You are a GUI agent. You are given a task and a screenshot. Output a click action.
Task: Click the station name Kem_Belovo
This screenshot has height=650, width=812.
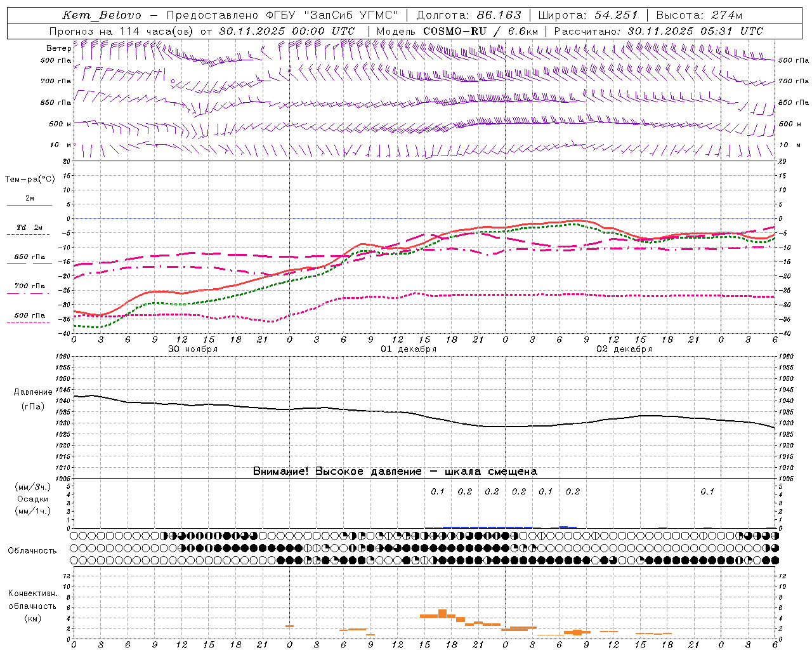click(x=102, y=15)
